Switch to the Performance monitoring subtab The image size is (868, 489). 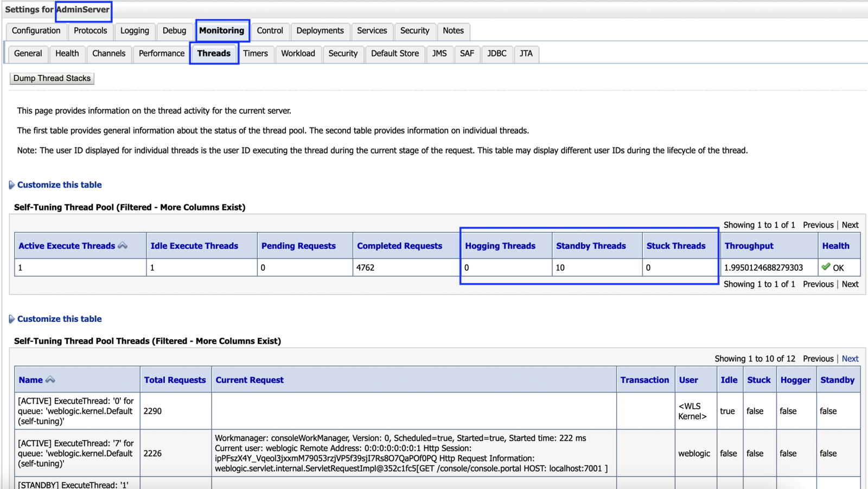click(x=161, y=53)
